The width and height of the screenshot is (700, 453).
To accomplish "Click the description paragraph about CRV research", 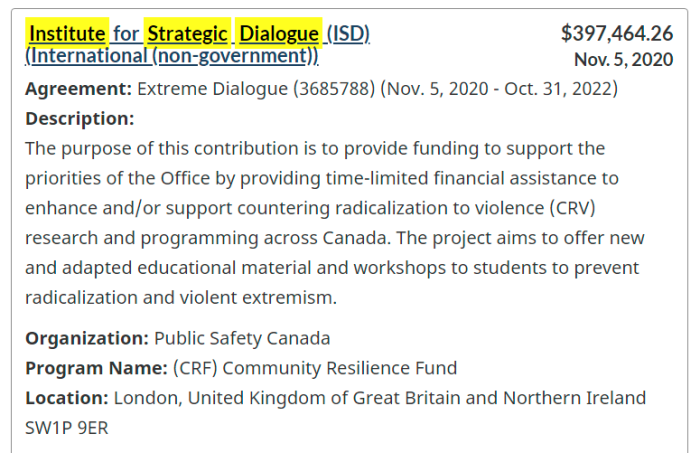I will pos(335,223).
